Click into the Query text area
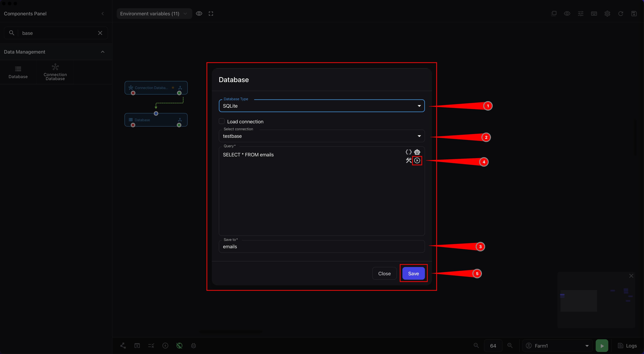Viewport: 644px width, 354px height. click(x=321, y=191)
